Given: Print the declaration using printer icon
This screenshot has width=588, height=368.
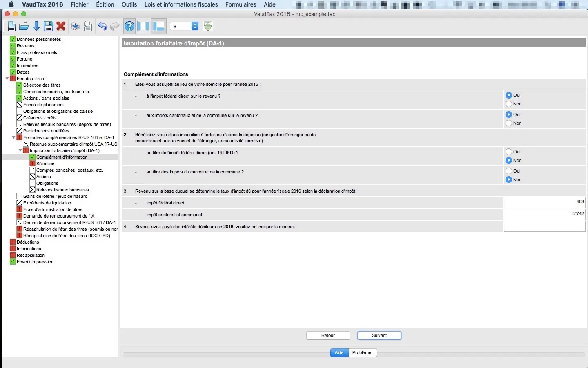Looking at the screenshot, I should coord(76,27).
